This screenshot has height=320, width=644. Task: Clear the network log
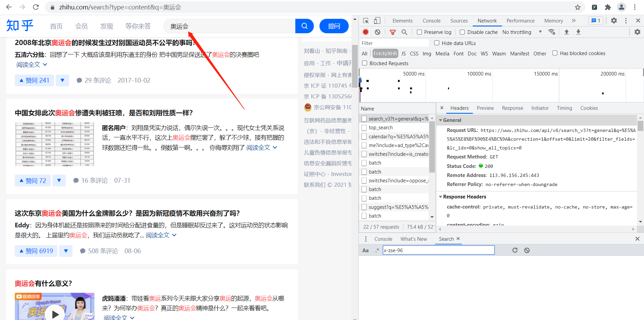[378, 32]
